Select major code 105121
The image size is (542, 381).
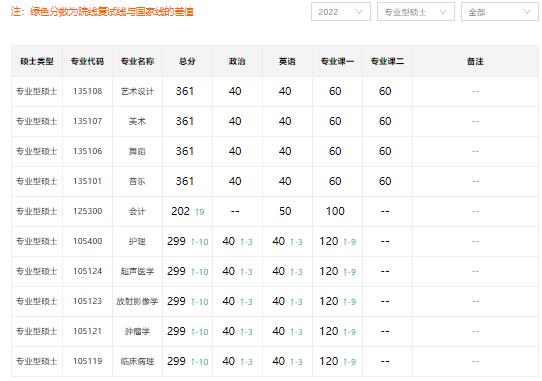(x=87, y=331)
